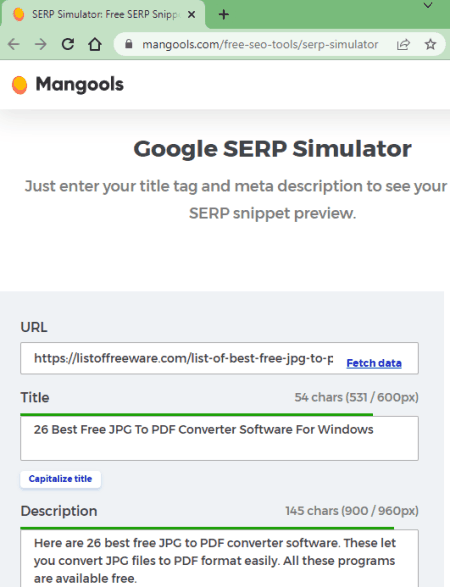Click the share page icon
The height and width of the screenshot is (587, 450).
click(403, 45)
